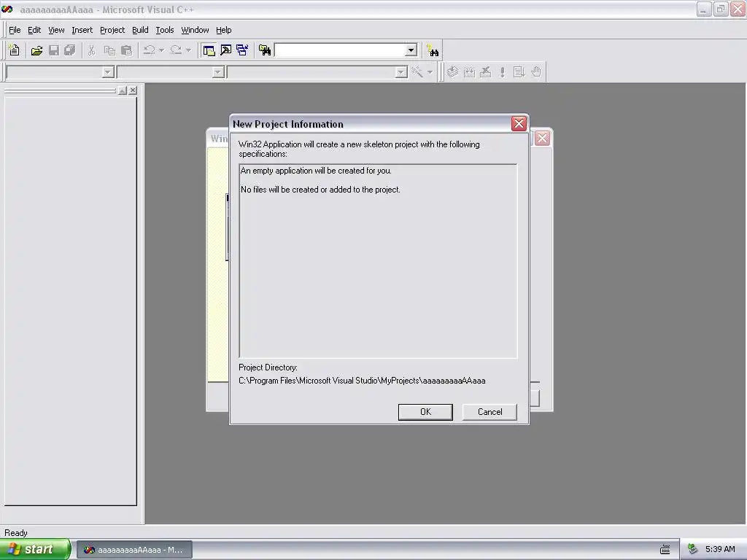747x560 pixels.
Task: Click the workspace pane expand arrow button
Action: coord(123,90)
